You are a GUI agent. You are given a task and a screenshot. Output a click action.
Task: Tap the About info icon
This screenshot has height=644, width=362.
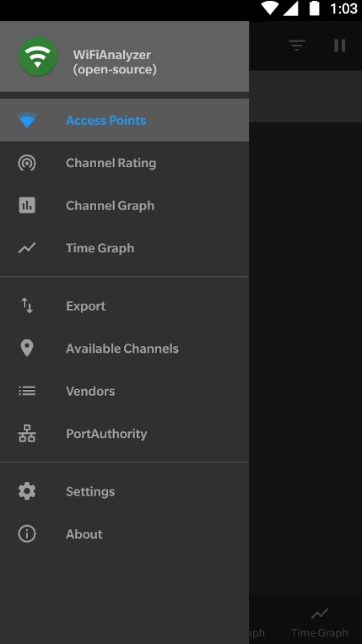[x=27, y=534]
